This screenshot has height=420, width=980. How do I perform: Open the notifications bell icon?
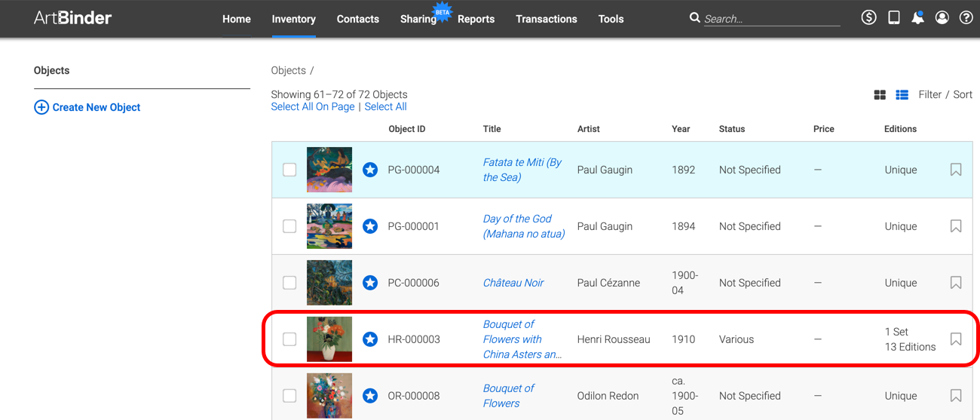pos(917,17)
